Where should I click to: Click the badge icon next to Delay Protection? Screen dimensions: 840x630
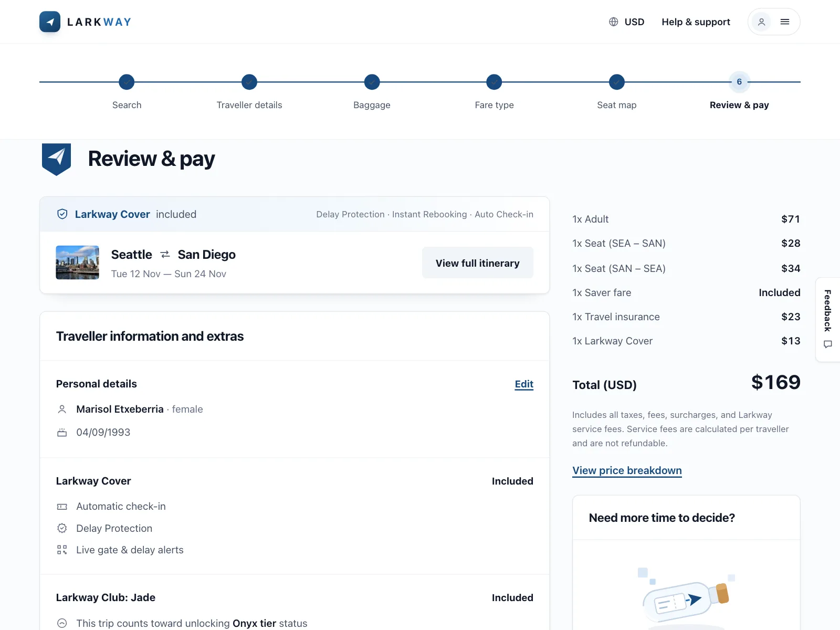click(62, 528)
